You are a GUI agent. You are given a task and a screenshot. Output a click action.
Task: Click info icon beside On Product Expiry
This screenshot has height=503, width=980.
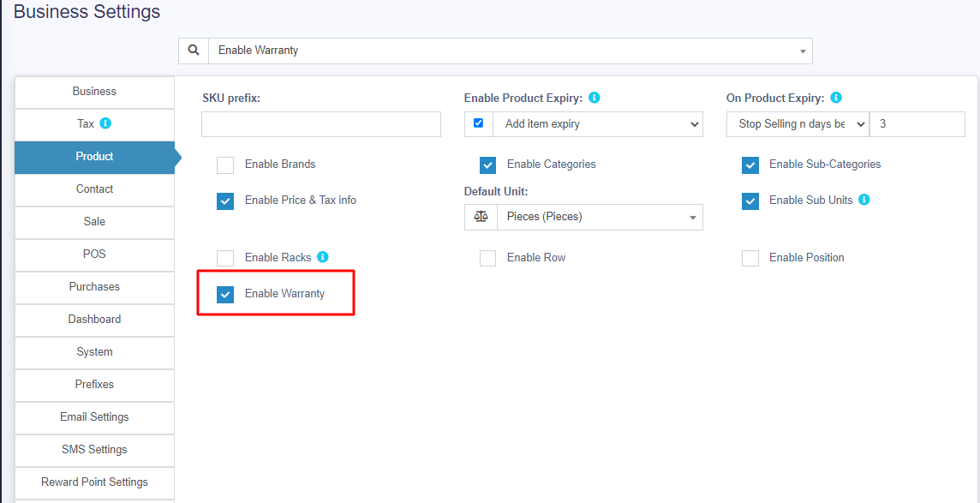pos(836,98)
